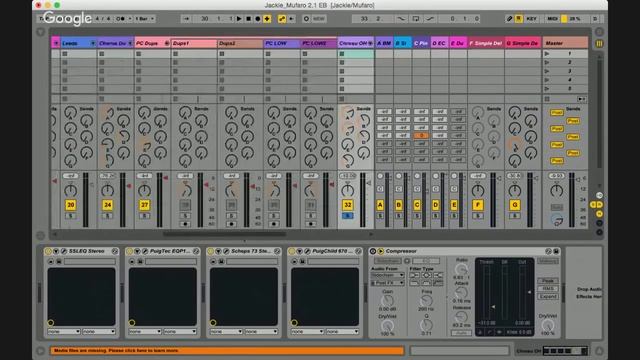This screenshot has width=640, height=360.
Task: Unsolo track 32 with the blue S button
Action: 347,216
